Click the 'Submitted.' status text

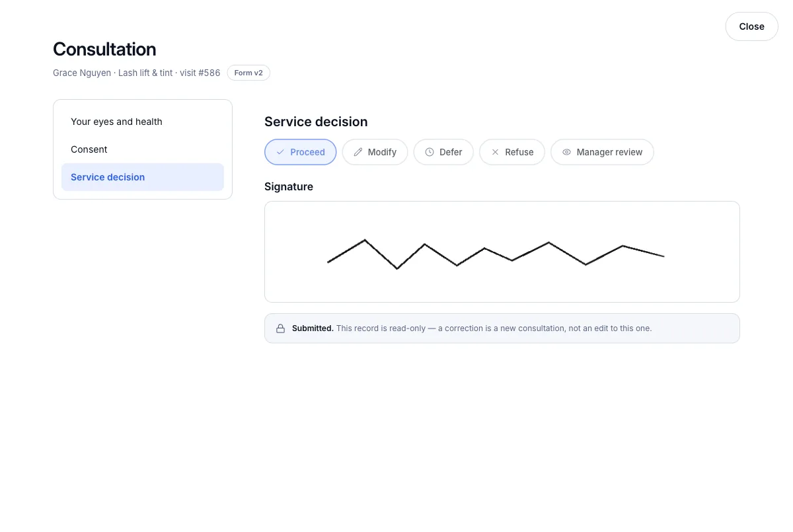313,328
